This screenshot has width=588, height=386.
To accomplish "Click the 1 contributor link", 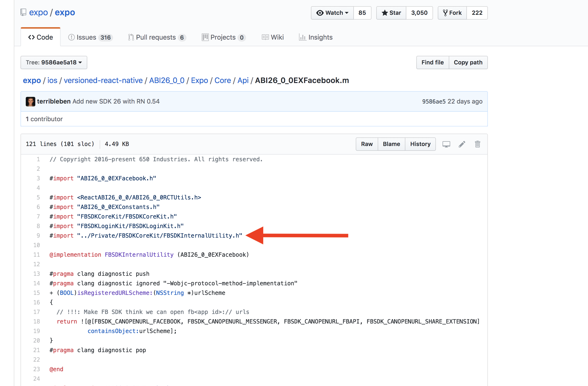I will click(x=44, y=119).
